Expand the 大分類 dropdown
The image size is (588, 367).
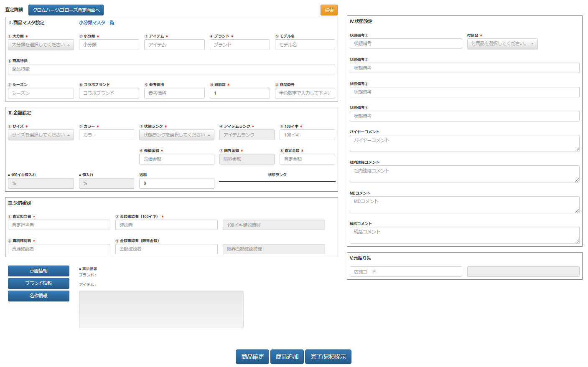pyautogui.click(x=41, y=45)
